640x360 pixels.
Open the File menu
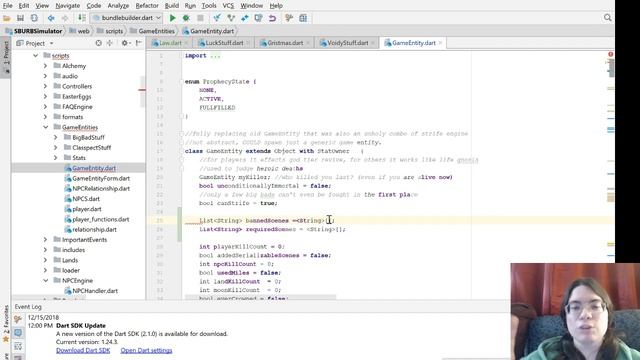[7, 6]
